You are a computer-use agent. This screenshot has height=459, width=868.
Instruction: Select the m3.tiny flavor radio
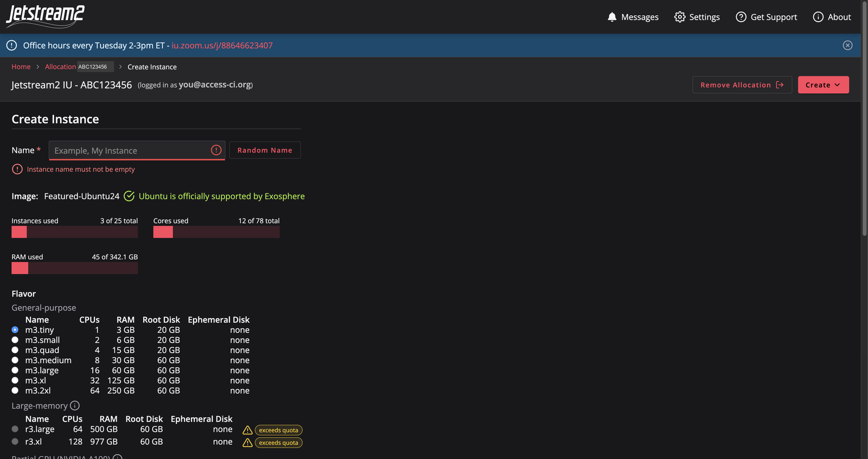(x=15, y=329)
